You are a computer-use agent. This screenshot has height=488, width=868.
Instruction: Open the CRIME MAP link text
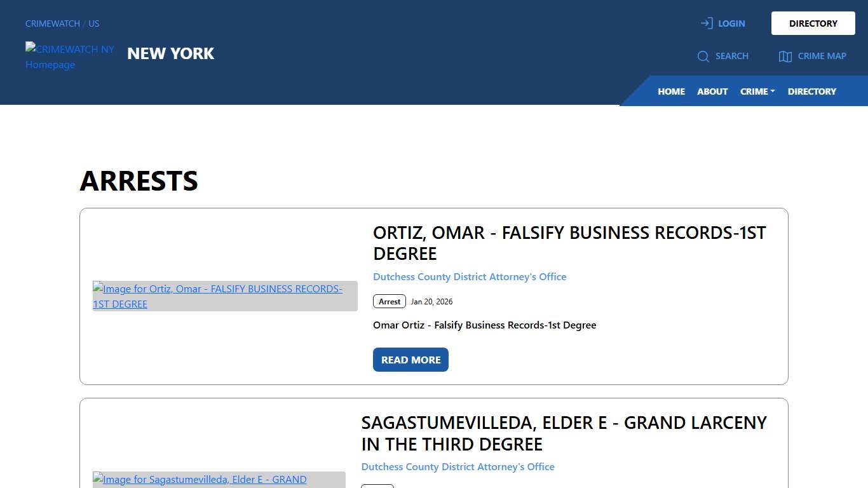click(x=822, y=56)
